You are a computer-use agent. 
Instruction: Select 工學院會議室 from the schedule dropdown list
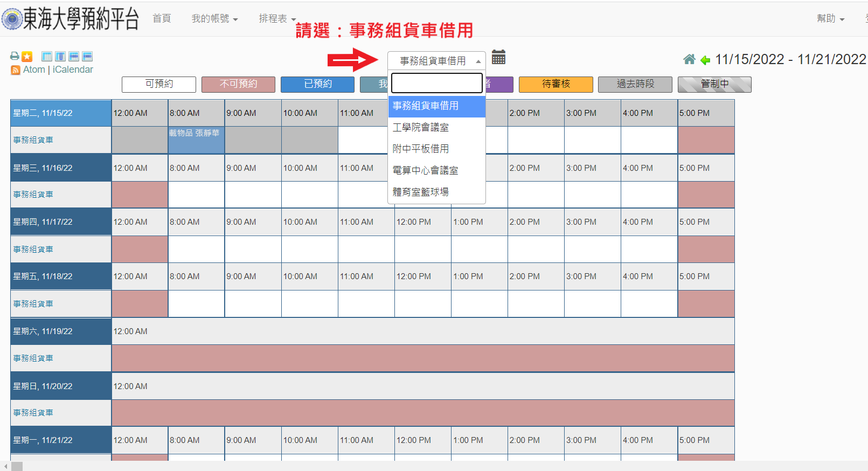click(x=420, y=128)
